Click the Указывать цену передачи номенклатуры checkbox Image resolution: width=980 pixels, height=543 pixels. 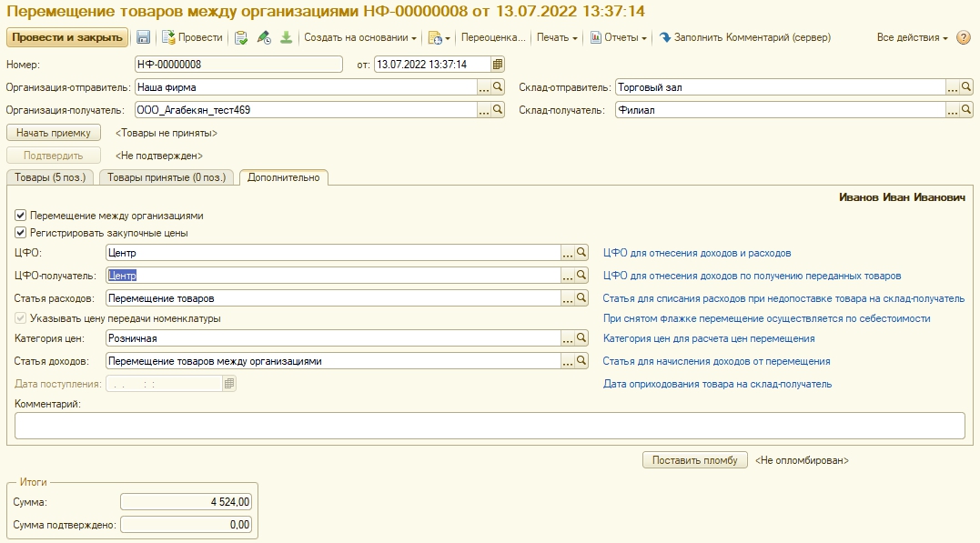21,318
